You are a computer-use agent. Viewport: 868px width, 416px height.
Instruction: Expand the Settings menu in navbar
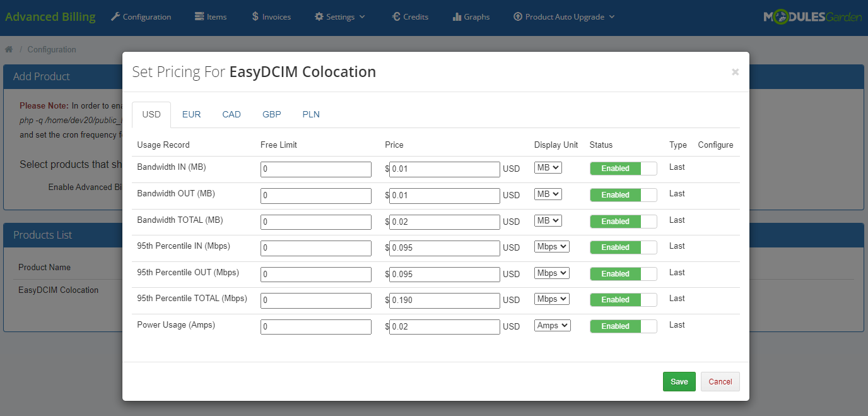click(341, 16)
